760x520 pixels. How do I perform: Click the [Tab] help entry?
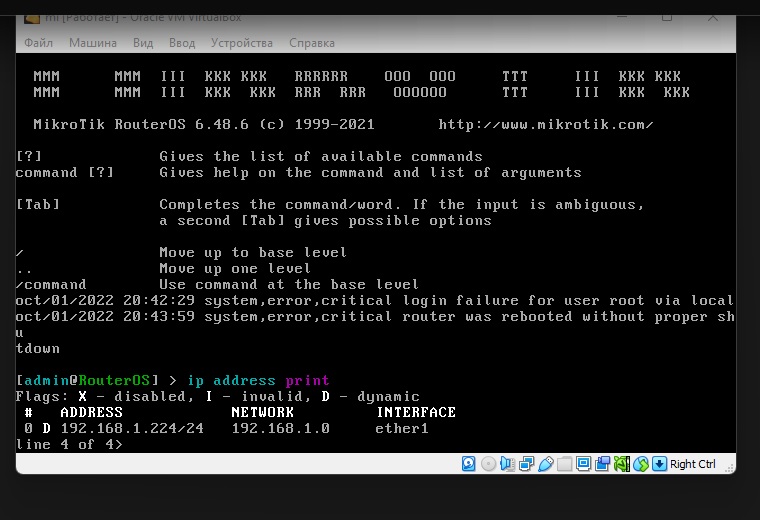click(x=38, y=205)
